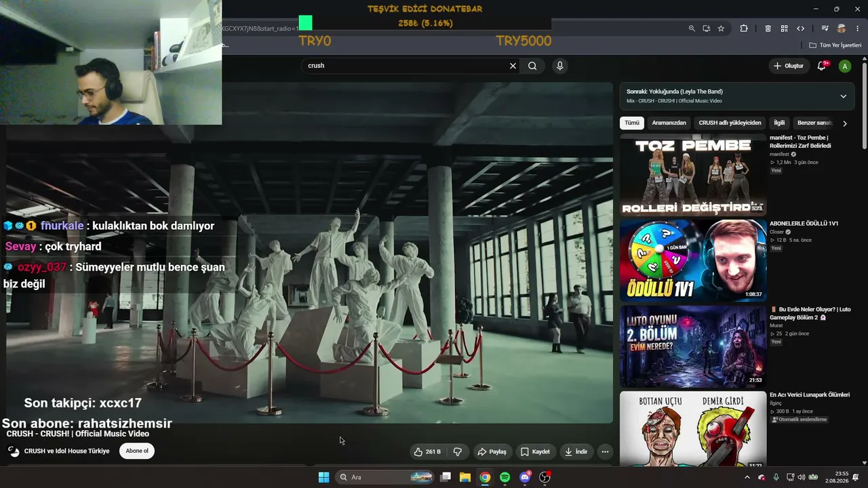868x488 pixels.
Task: Dislike the video with the thumbs-down button
Action: coord(458,451)
